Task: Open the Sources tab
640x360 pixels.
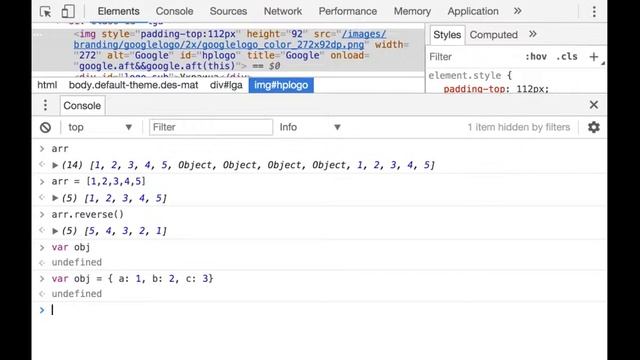Action: [228, 11]
